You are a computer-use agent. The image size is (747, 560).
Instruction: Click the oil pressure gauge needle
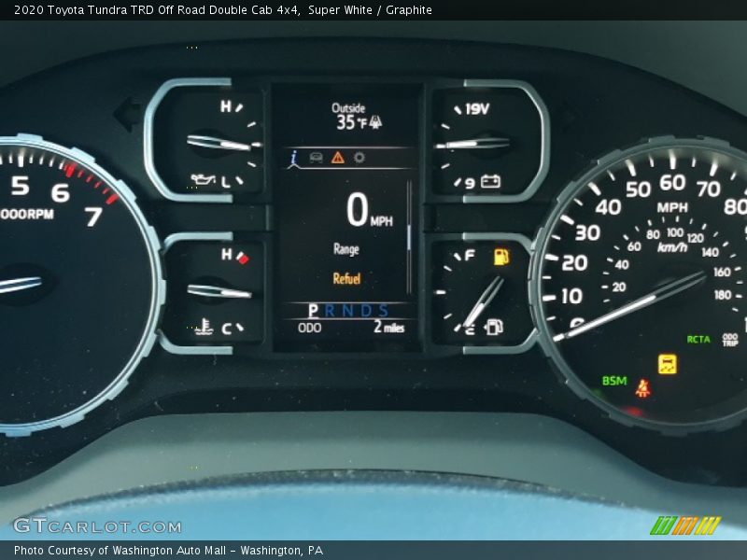219,143
